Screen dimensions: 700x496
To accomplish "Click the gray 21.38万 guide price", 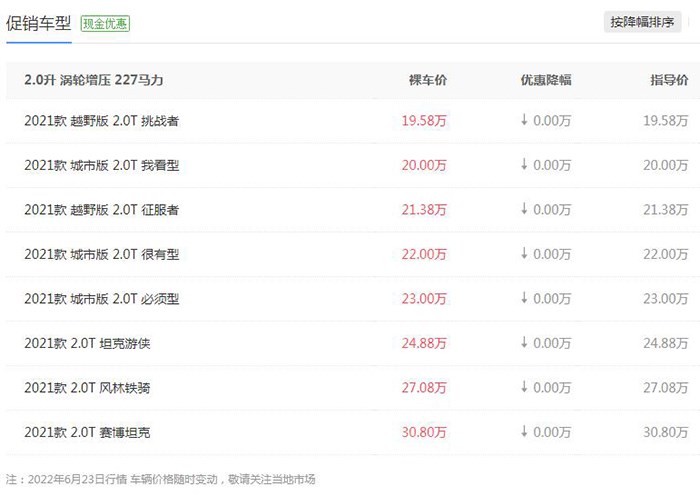I will [666, 209].
